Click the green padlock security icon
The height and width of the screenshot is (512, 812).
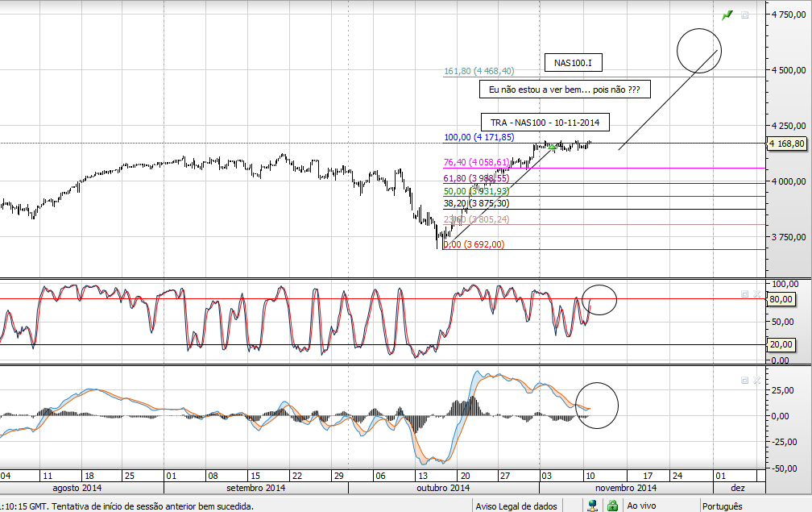pos(612,506)
